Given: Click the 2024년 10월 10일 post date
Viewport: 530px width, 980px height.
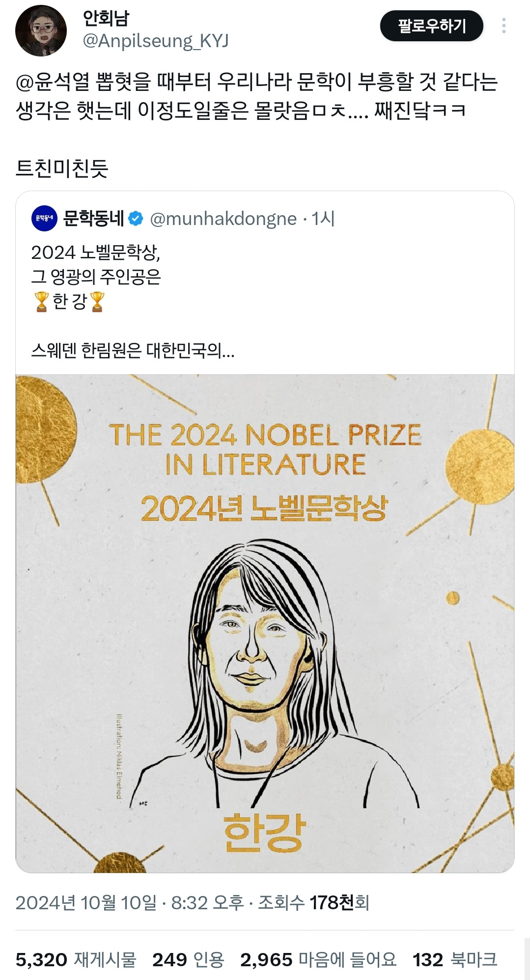Looking at the screenshot, I should click(x=86, y=902).
